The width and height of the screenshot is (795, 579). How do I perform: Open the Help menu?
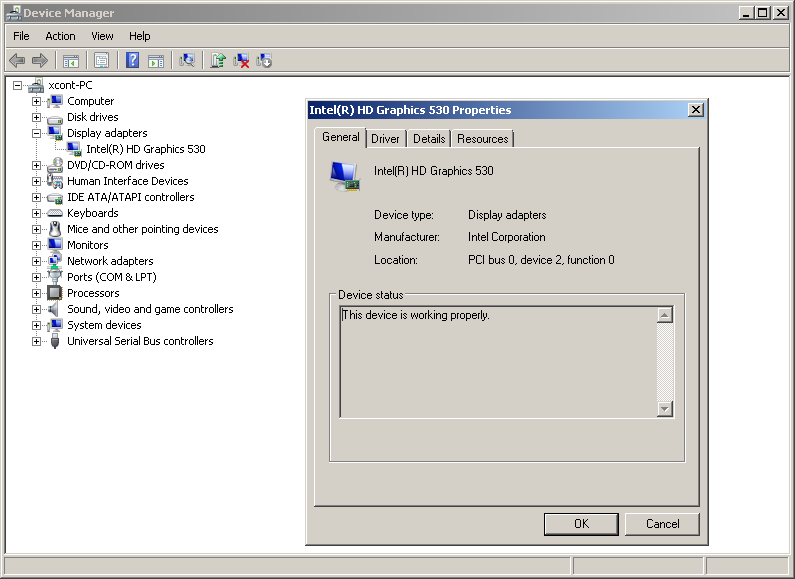pyautogui.click(x=139, y=36)
